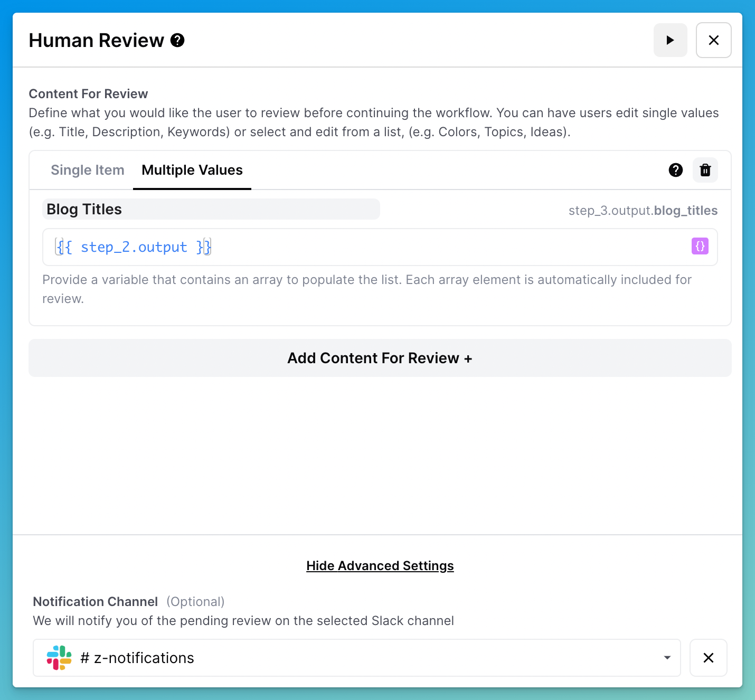755x700 pixels.
Task: Open the purple insert-variable braces icon
Action: click(x=700, y=246)
